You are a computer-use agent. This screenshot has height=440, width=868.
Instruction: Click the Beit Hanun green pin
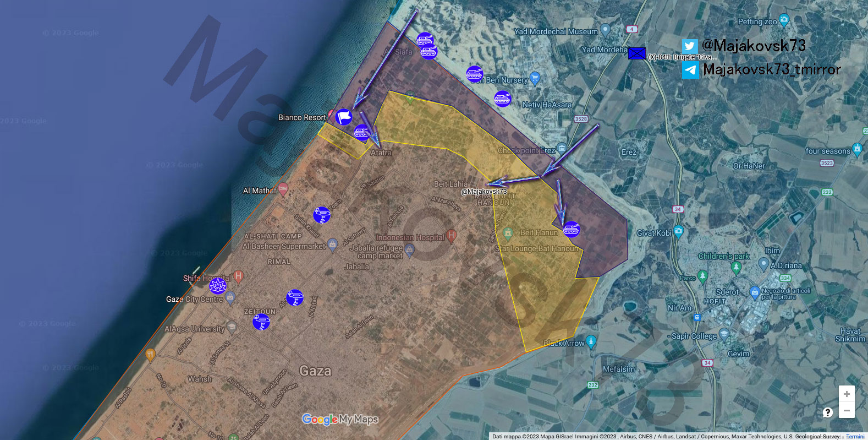pos(508,233)
